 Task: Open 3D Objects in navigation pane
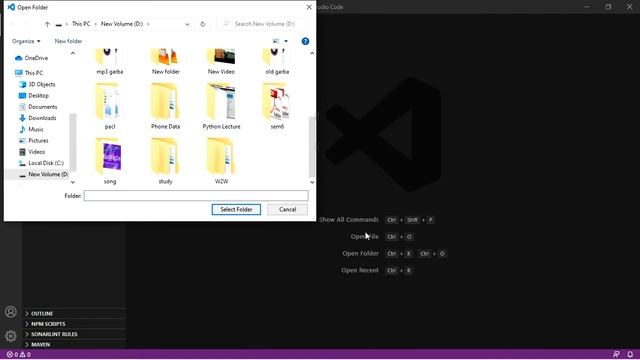tap(42, 84)
